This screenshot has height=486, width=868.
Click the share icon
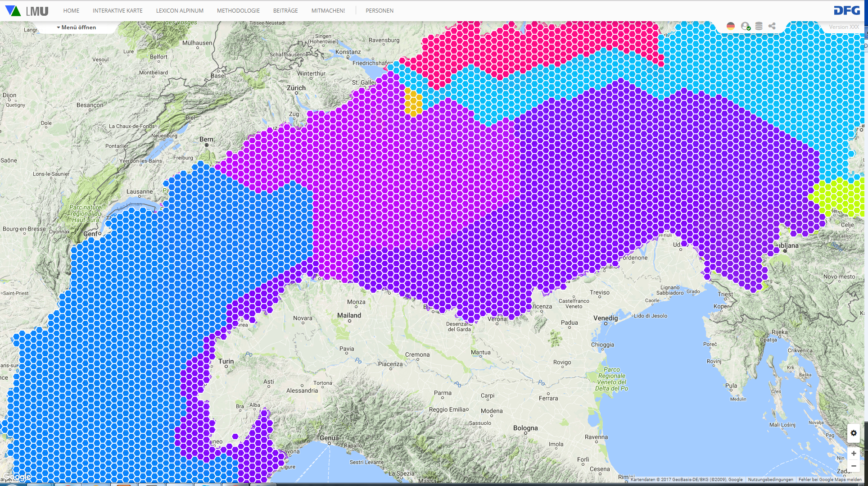coord(772,27)
